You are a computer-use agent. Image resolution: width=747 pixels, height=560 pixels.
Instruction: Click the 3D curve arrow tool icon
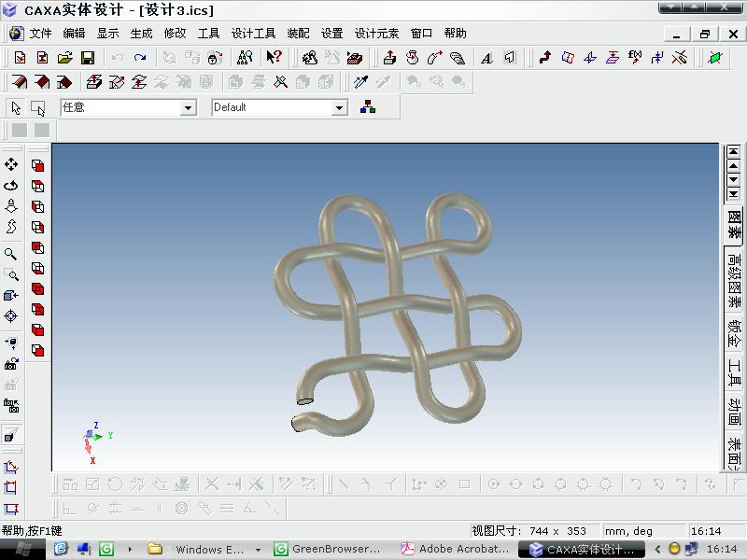545,58
